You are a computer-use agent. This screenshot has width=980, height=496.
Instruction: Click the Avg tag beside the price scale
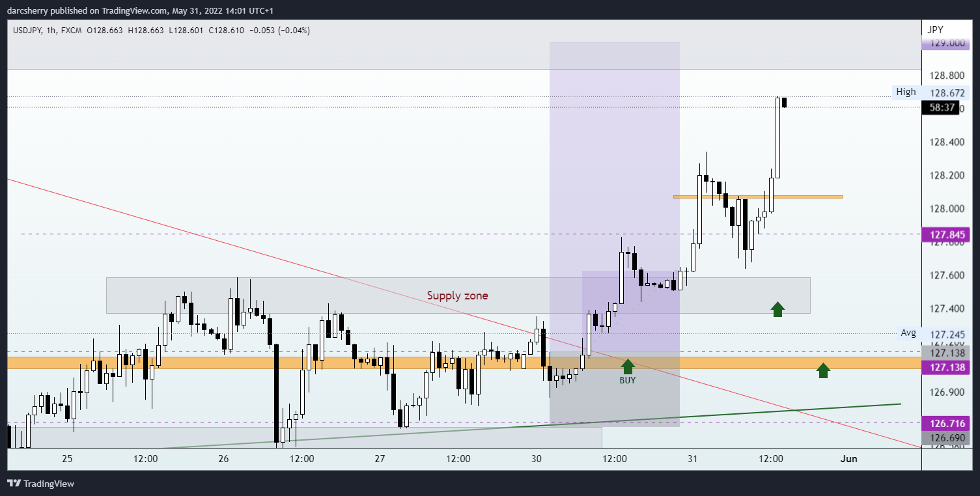coord(908,333)
